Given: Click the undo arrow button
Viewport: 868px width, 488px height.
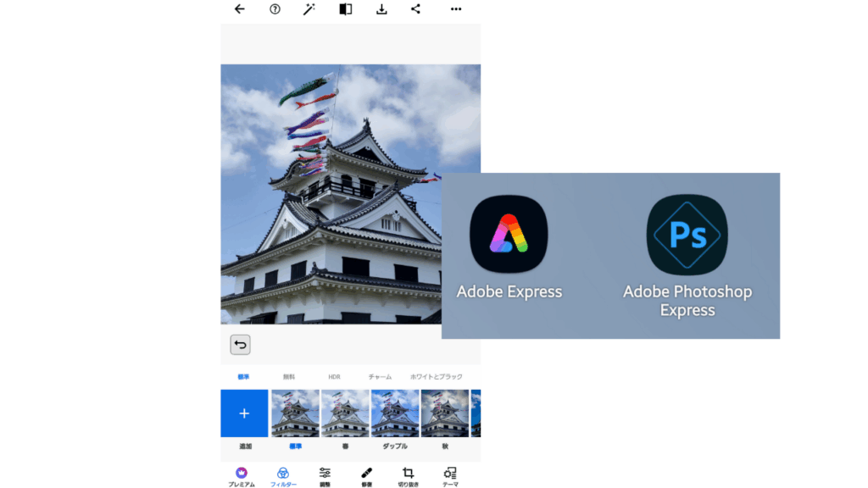Looking at the screenshot, I should 240,345.
